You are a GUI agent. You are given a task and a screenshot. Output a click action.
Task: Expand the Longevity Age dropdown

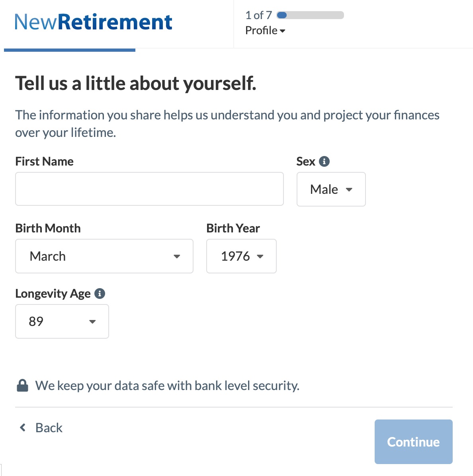62,322
